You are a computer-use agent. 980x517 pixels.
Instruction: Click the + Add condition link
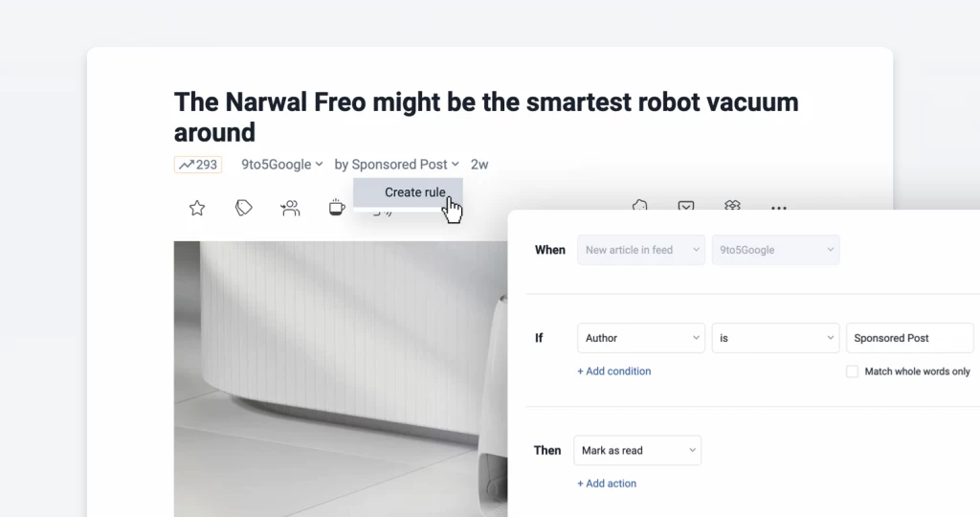tap(613, 371)
